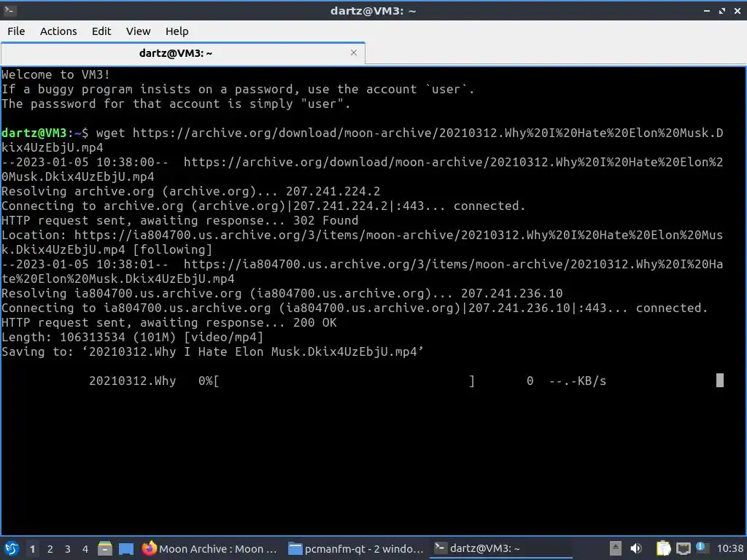The image size is (747, 560).
Task: Click the '200 OK' response line
Action: pyautogui.click(x=169, y=322)
